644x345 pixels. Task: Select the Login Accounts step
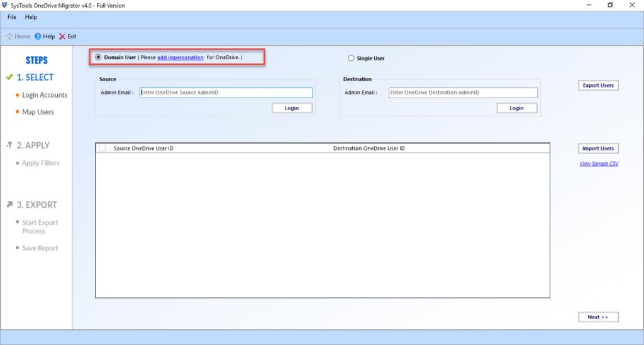45,95
